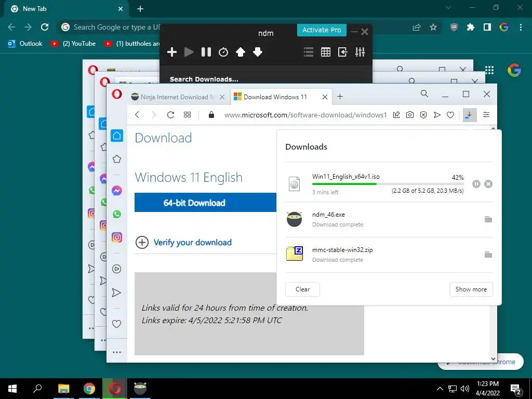Viewport: 532px width, 399px height.
Task: Click Activate Pro in ndm
Action: click(x=322, y=30)
